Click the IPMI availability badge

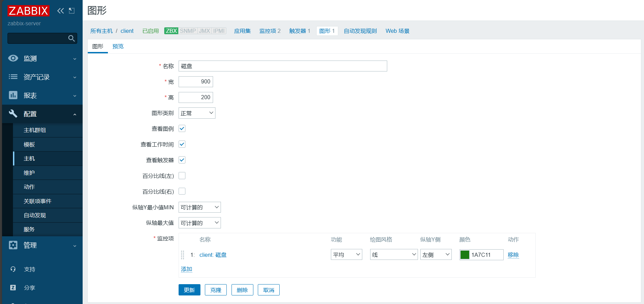(x=219, y=31)
